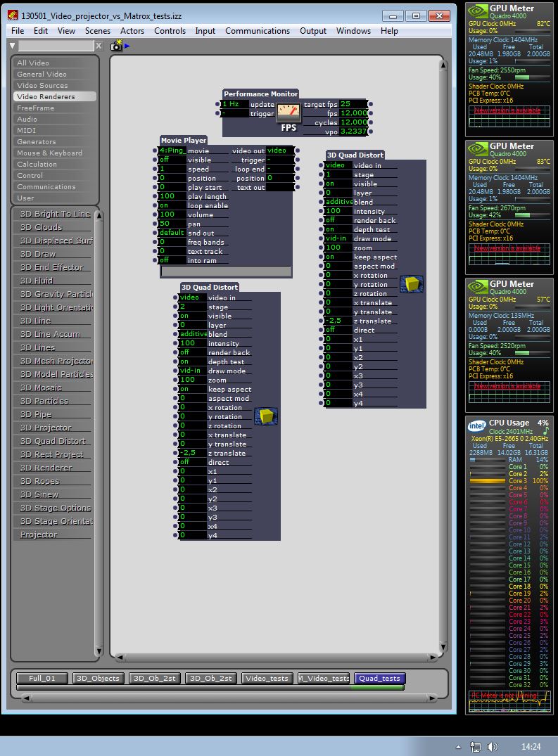Open Movie Player snd out default value
Image resolution: width=558 pixels, height=756 pixels.
click(x=172, y=233)
